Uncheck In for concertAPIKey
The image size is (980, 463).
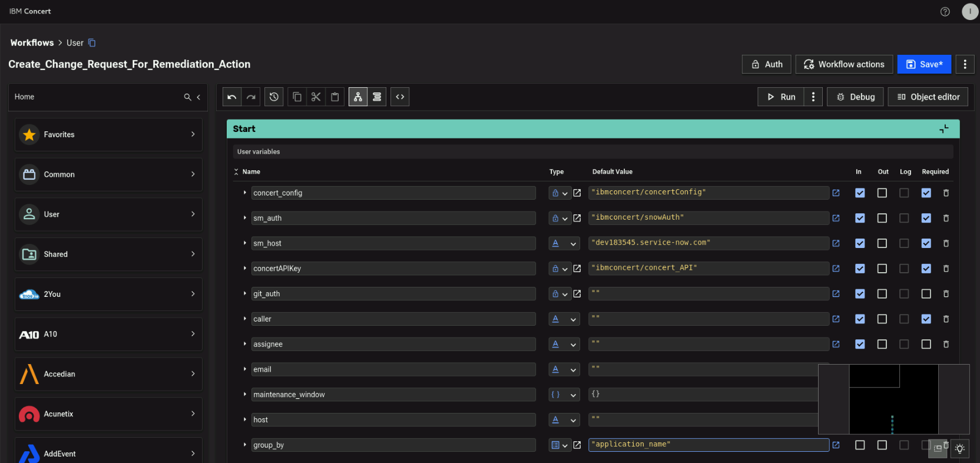(x=860, y=269)
